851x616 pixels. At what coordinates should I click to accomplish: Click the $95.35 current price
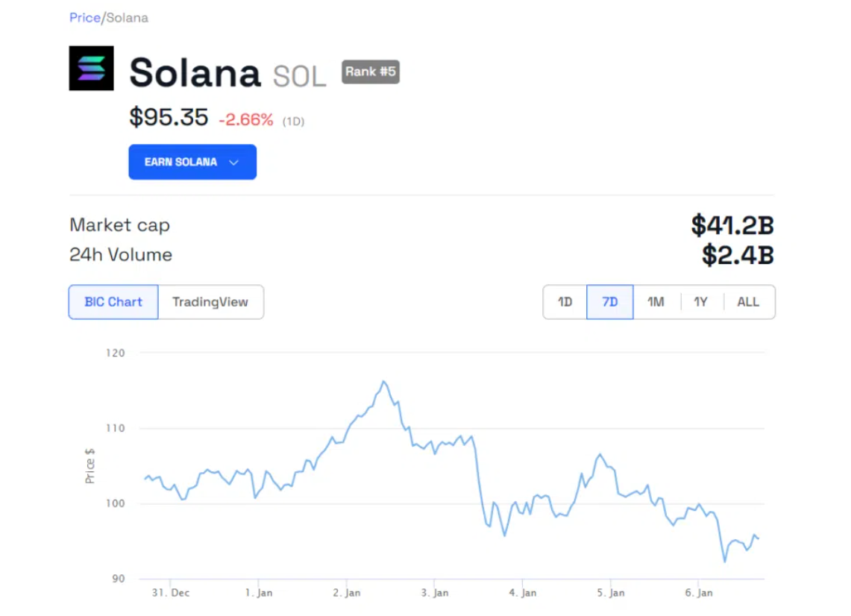(169, 117)
